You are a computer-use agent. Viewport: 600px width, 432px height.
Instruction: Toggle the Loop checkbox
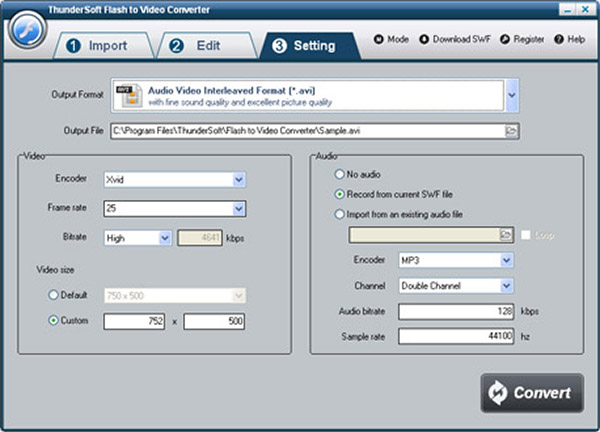click(x=526, y=235)
